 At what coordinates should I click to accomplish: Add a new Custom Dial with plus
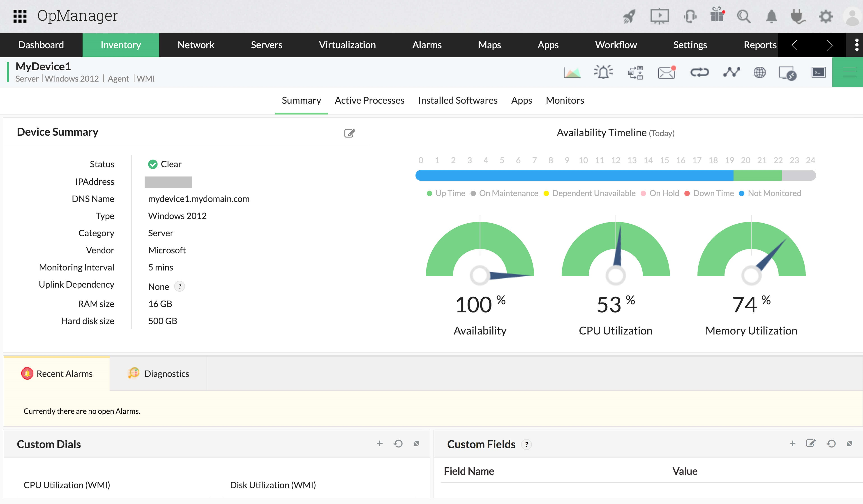click(x=379, y=443)
